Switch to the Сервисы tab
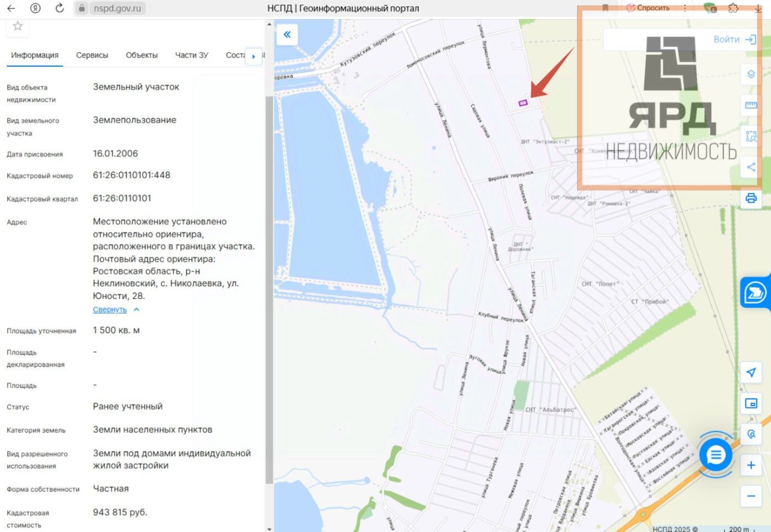Screen dimensions: 771x532 click(92, 55)
